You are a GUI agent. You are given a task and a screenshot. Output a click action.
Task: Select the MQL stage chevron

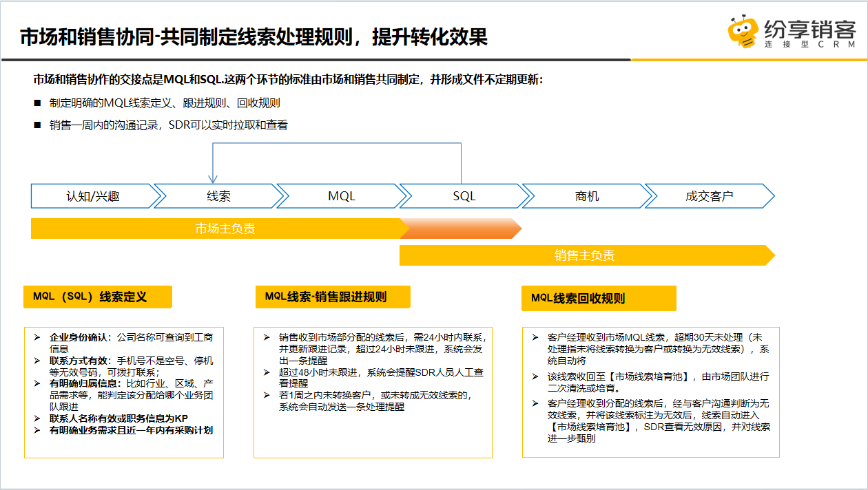342,196
